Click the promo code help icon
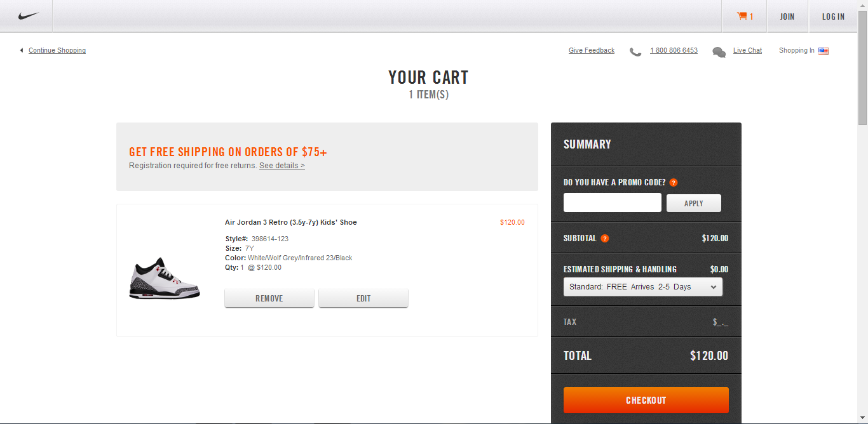The width and height of the screenshot is (868, 424). pyautogui.click(x=674, y=183)
